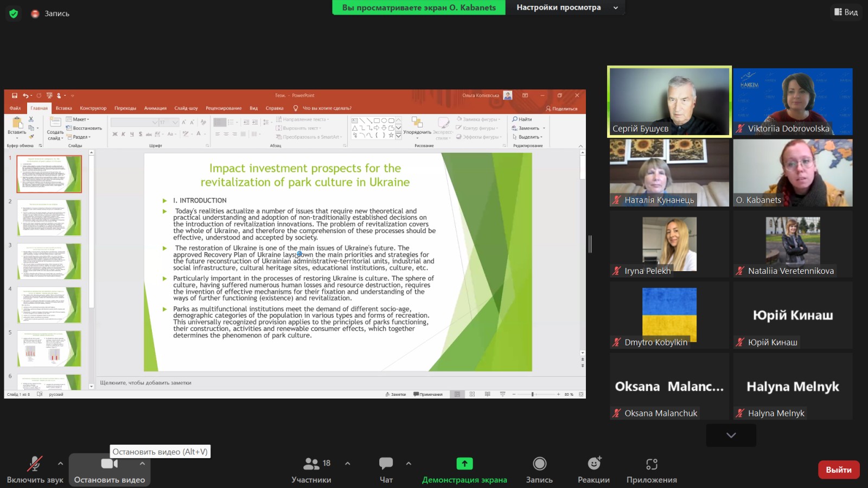Click Dmytro Kobylkin participant tile
This screenshot has width=868, height=488.
(x=669, y=315)
